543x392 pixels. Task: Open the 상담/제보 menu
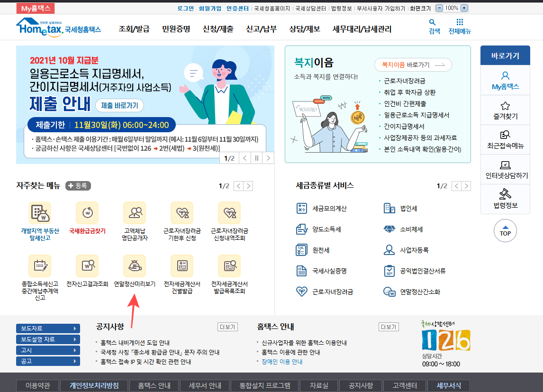pos(305,29)
